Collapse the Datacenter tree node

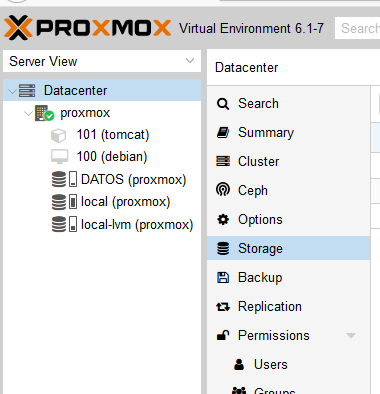[x=12, y=91]
